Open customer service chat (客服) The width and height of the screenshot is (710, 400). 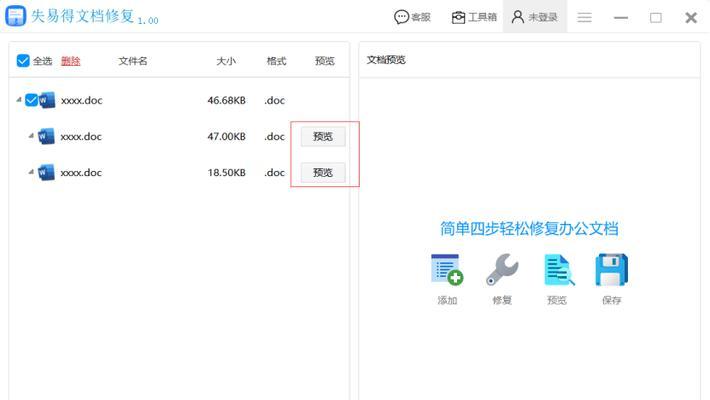412,17
